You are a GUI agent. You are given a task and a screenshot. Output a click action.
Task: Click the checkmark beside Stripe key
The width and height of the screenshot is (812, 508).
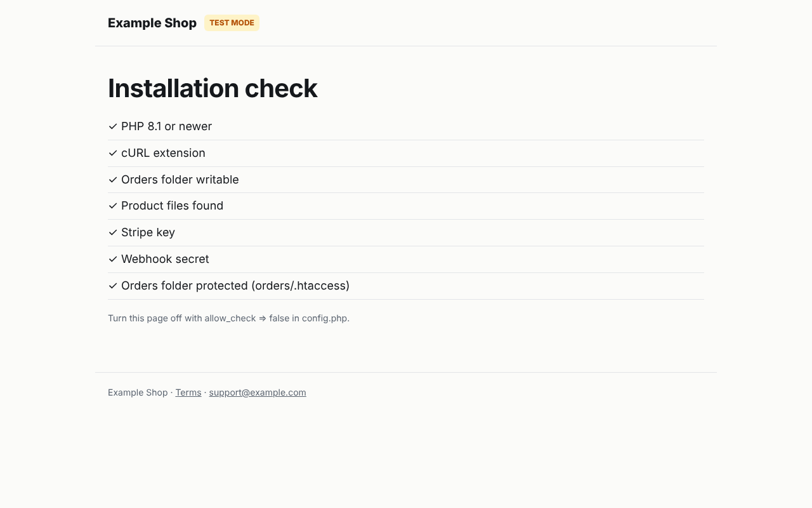pyautogui.click(x=113, y=232)
